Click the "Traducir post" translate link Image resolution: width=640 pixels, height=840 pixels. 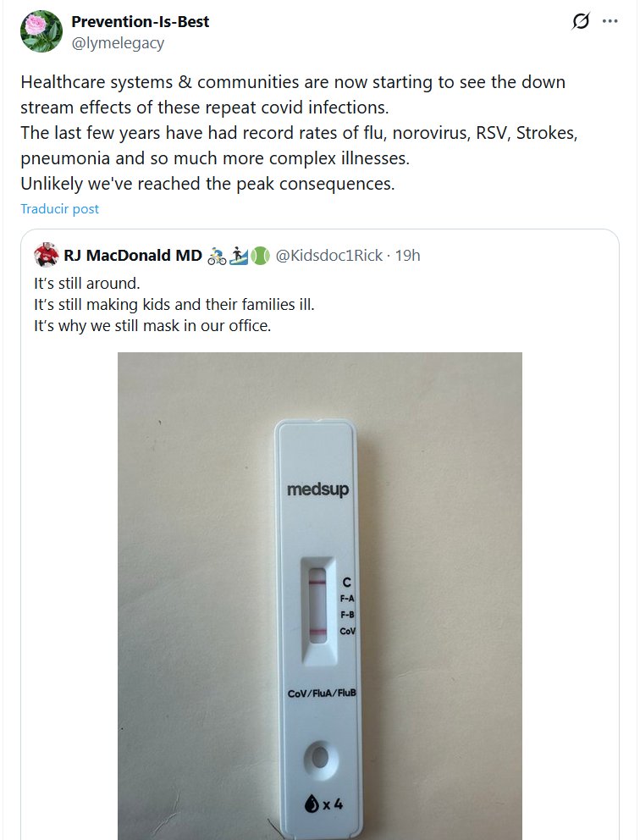(59, 208)
